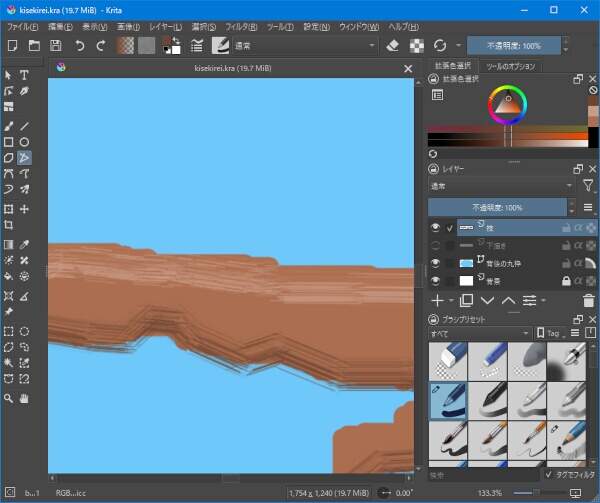Toggle the eraser mode button
This screenshot has height=503, width=600.
click(392, 46)
